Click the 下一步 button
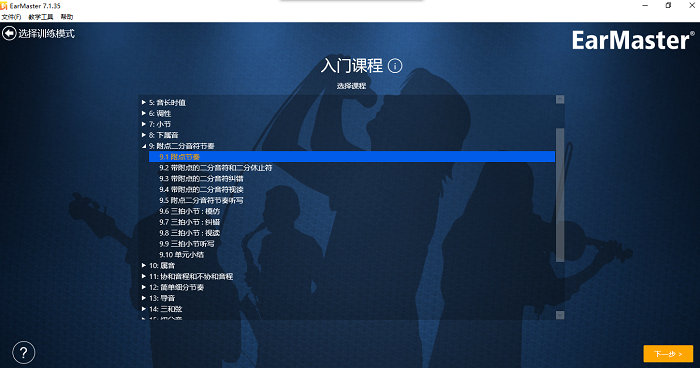 (x=668, y=354)
